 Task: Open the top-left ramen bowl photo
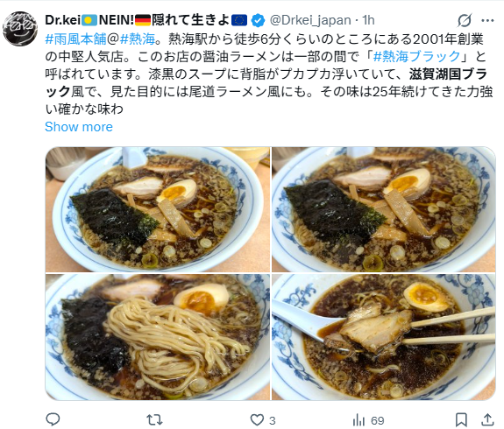(158, 209)
